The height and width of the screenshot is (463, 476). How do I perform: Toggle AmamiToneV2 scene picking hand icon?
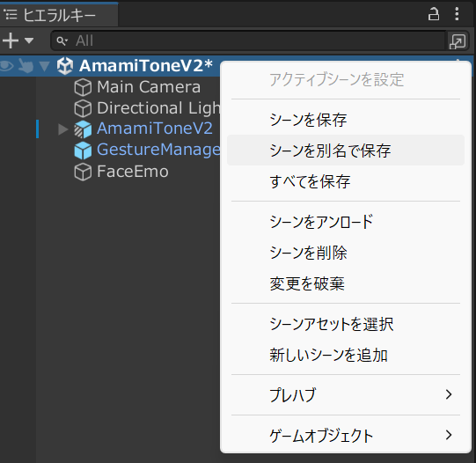click(x=26, y=66)
